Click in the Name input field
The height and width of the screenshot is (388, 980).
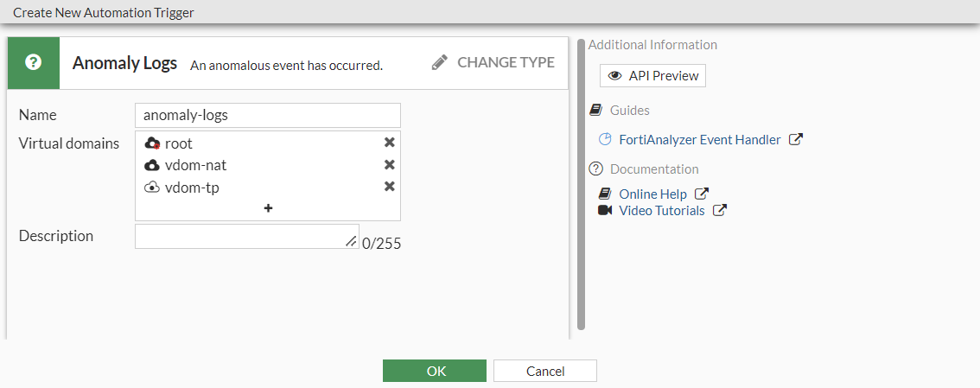click(268, 115)
